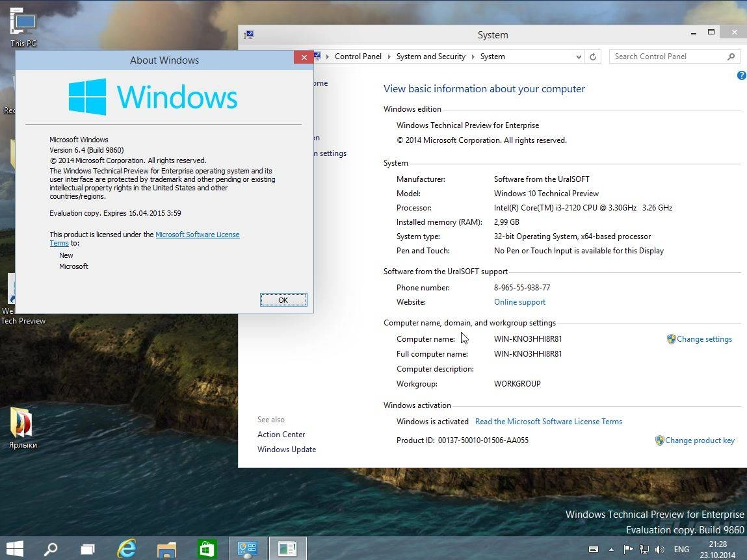Open Microsoft Software License Terms in About dialog
The width and height of the screenshot is (747, 560).
click(197, 235)
